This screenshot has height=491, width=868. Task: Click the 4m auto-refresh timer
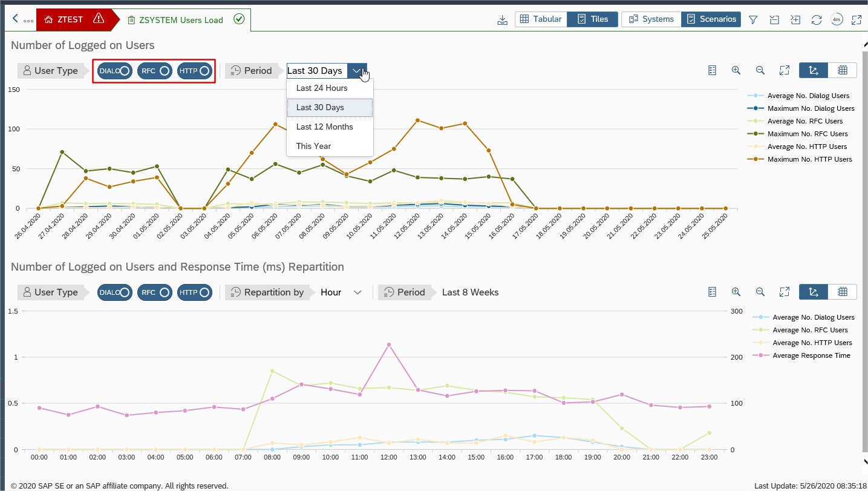tap(837, 20)
